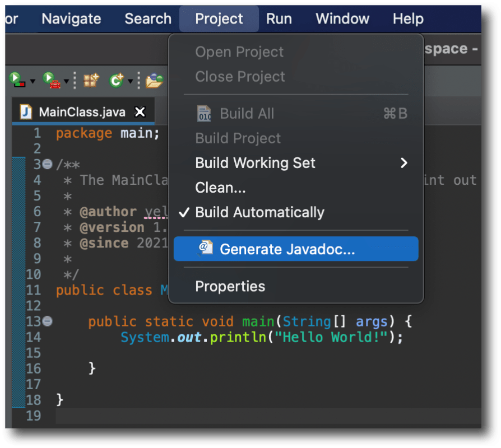The image size is (501, 448).
Task: Open the Window menu
Action: (342, 18)
